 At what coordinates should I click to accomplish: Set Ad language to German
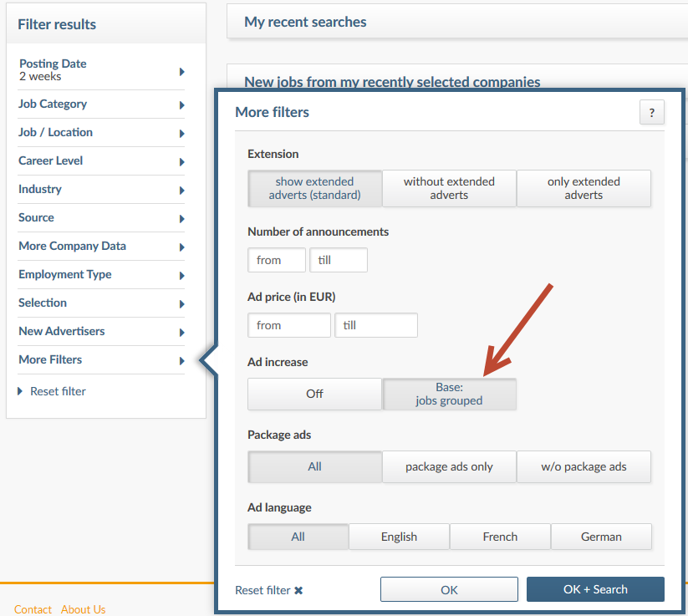pos(601,536)
